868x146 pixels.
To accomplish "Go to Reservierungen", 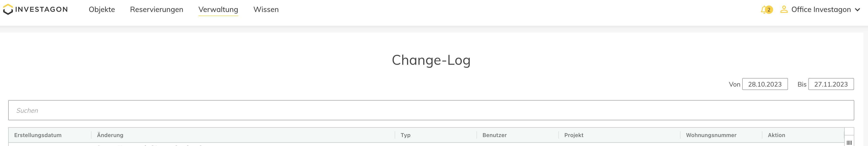I will coord(156,9).
